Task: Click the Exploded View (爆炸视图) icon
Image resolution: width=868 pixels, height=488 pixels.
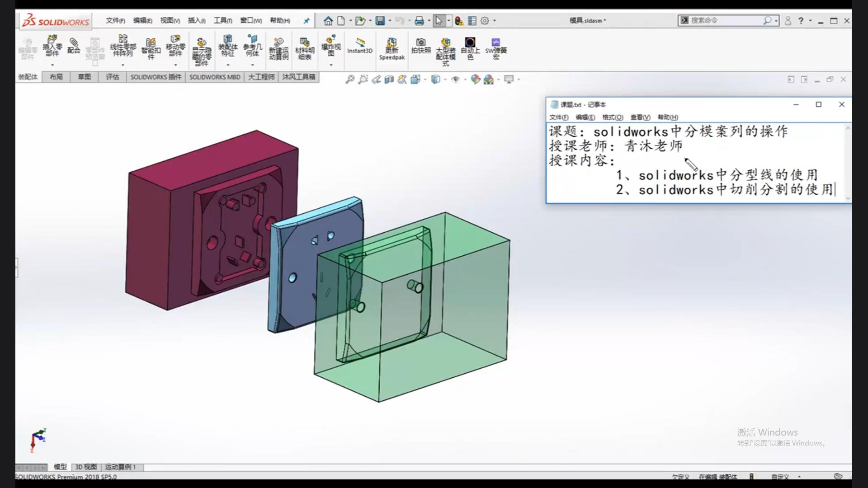Action: tap(331, 46)
